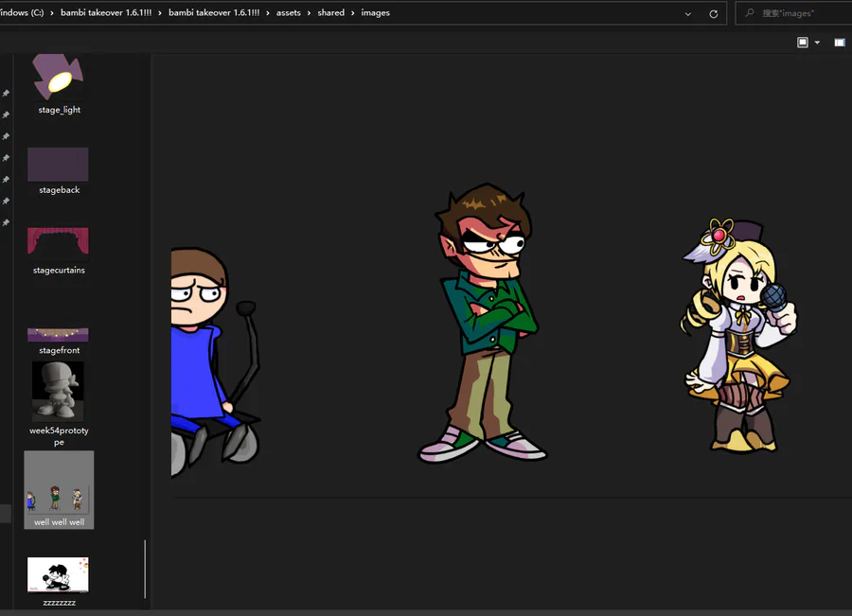Navigate to Windows (C:) in breadcrumb
This screenshot has height=616, width=852.
pyautogui.click(x=22, y=12)
